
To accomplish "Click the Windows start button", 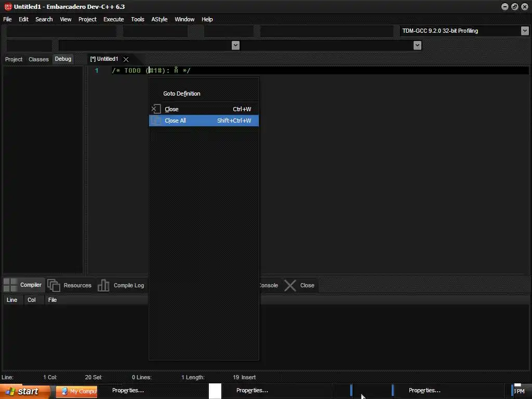I will point(25,391).
